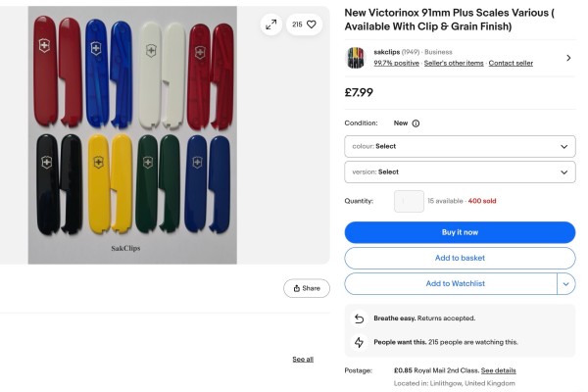Click the condition info icon next to New
Image resolution: width=588 pixels, height=392 pixels.
pyautogui.click(x=416, y=123)
